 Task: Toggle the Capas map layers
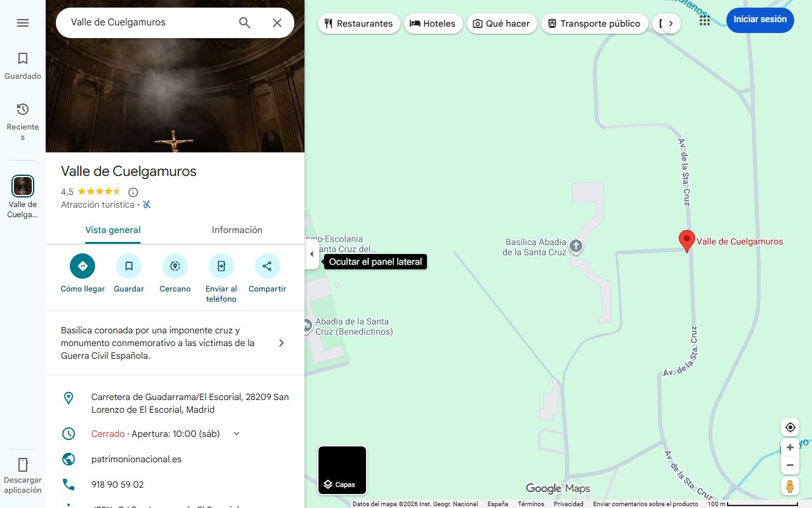click(342, 470)
